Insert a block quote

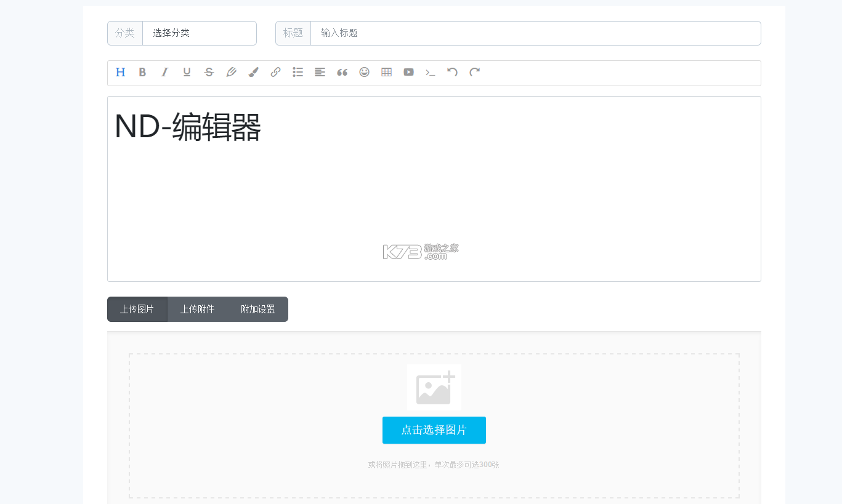coord(342,72)
